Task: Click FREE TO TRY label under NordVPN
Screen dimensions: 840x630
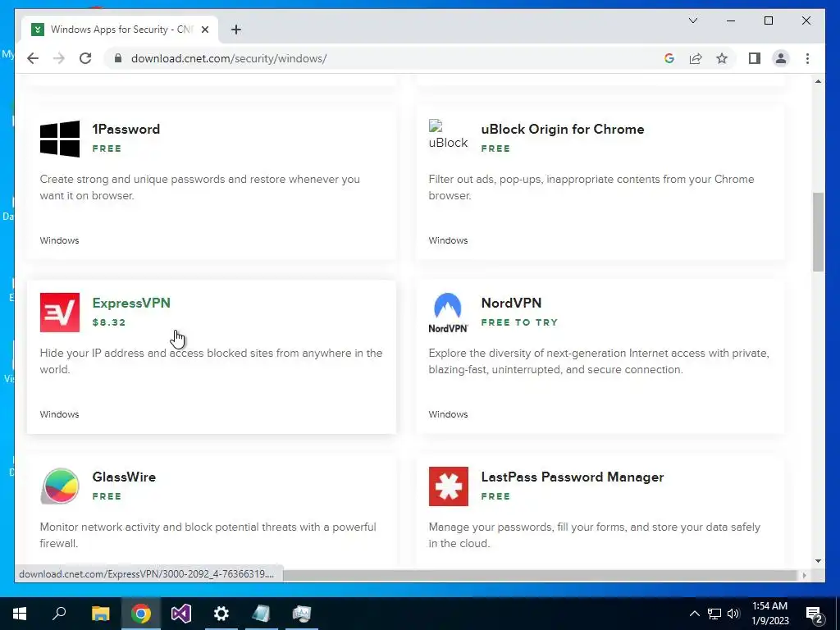Action: (x=519, y=322)
